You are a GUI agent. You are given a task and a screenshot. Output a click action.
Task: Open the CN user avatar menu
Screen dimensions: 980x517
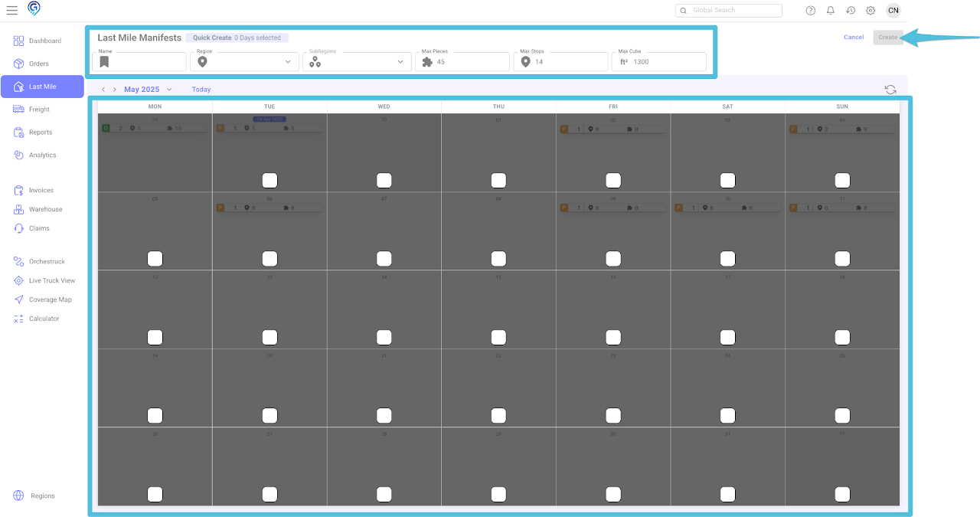tap(893, 10)
